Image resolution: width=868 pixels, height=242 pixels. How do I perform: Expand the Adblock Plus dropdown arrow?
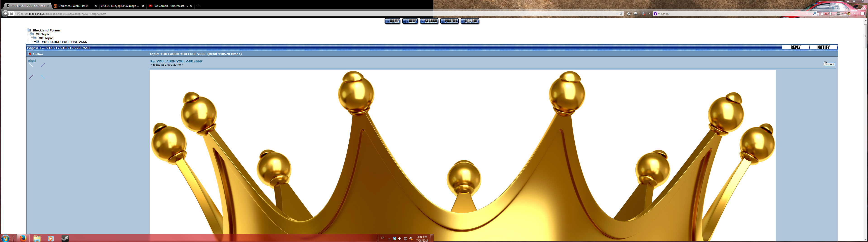coord(842,14)
